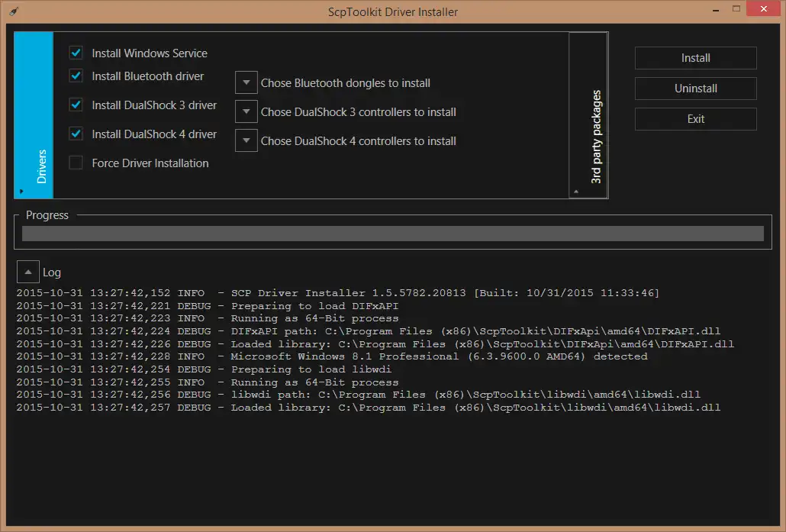
Task: Exit the driver installer via Exit button
Action: coord(695,119)
